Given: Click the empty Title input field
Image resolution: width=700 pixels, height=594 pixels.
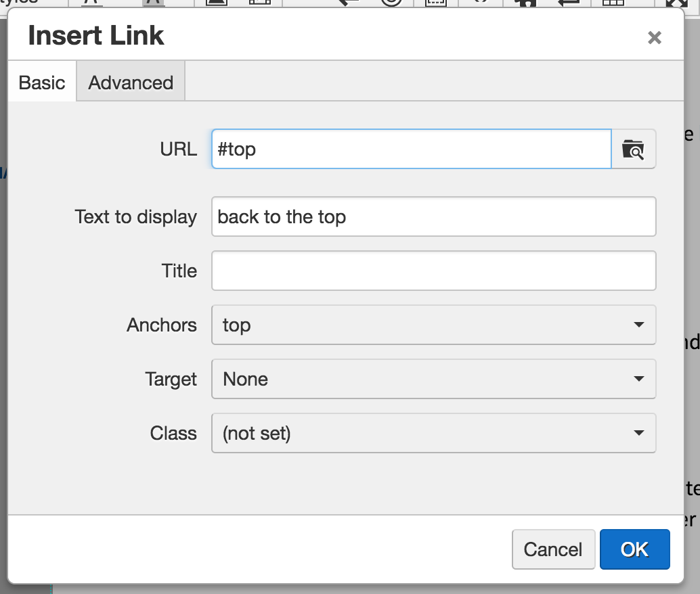Looking at the screenshot, I should point(433,271).
